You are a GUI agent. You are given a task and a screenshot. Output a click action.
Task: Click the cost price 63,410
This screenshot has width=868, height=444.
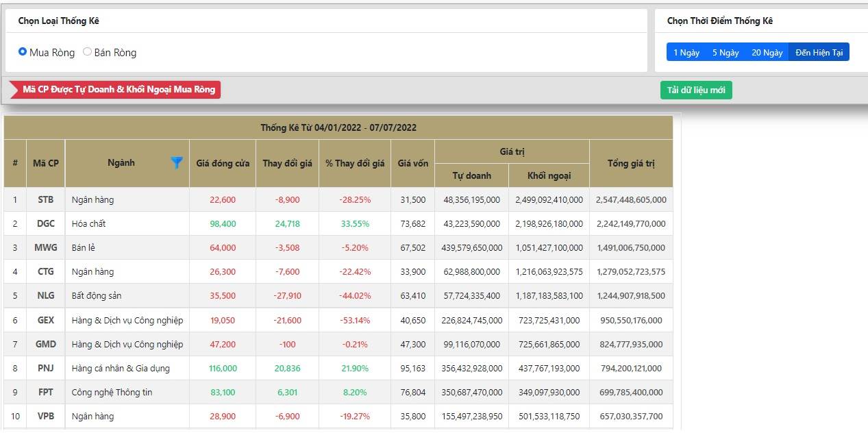coord(413,296)
